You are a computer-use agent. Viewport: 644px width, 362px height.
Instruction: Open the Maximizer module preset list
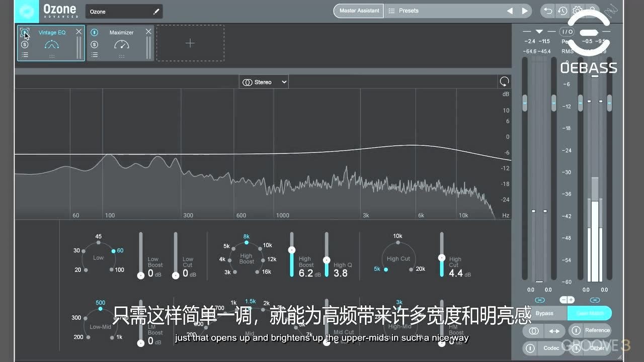tap(94, 55)
